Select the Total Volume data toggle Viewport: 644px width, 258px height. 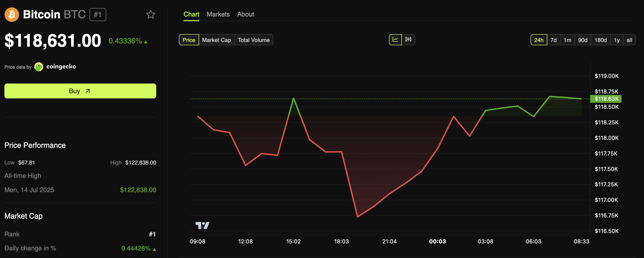253,40
